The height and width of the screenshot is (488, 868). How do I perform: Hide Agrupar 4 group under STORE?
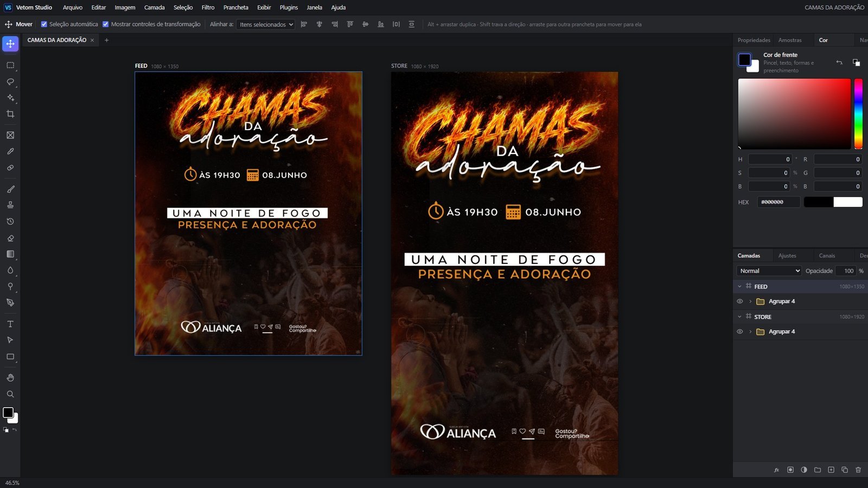pos(739,332)
